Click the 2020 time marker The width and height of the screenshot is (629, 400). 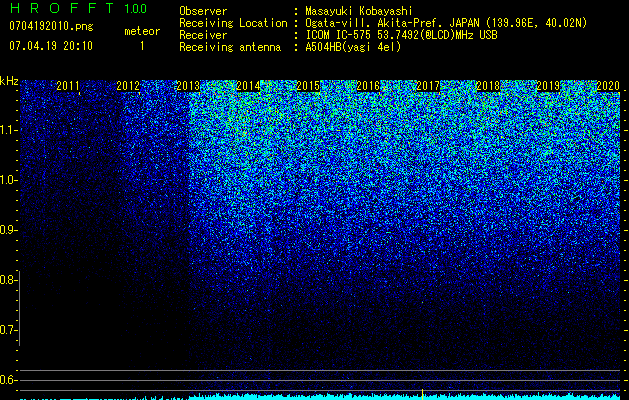click(x=608, y=85)
